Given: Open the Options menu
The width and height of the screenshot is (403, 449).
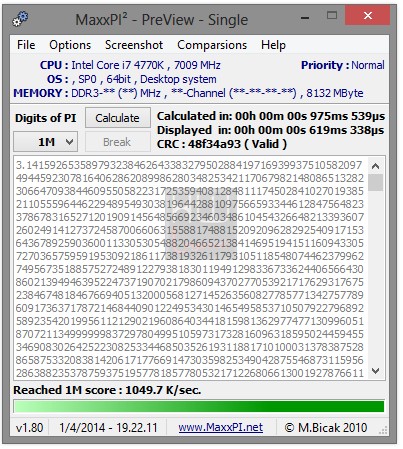Looking at the screenshot, I should click(x=70, y=45).
